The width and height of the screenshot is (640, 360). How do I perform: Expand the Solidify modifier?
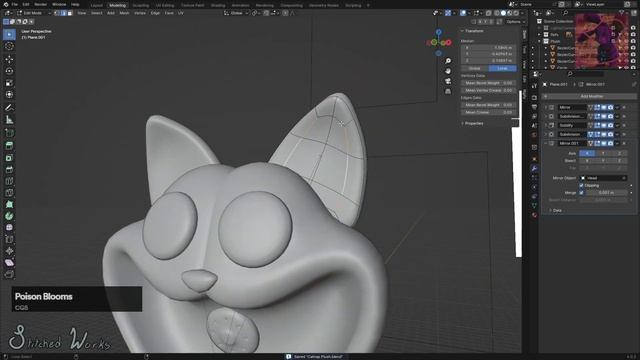546,125
